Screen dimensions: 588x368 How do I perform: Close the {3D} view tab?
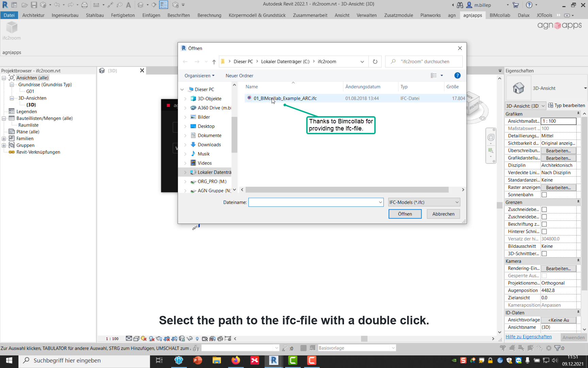coord(142,71)
